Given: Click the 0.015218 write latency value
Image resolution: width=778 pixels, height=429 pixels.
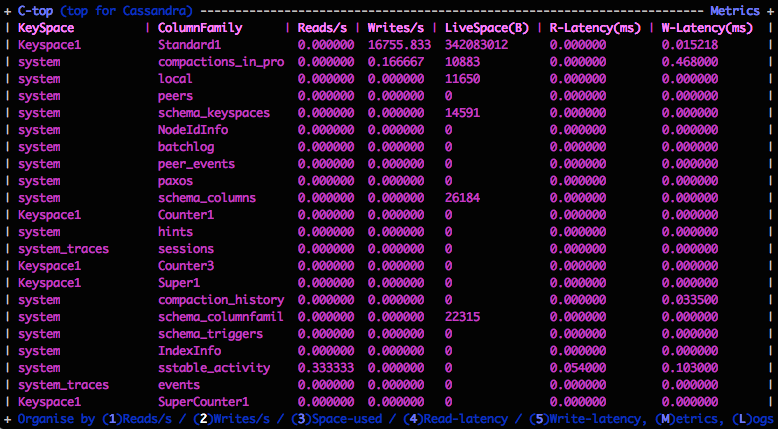Looking at the screenshot, I should pos(690,45).
